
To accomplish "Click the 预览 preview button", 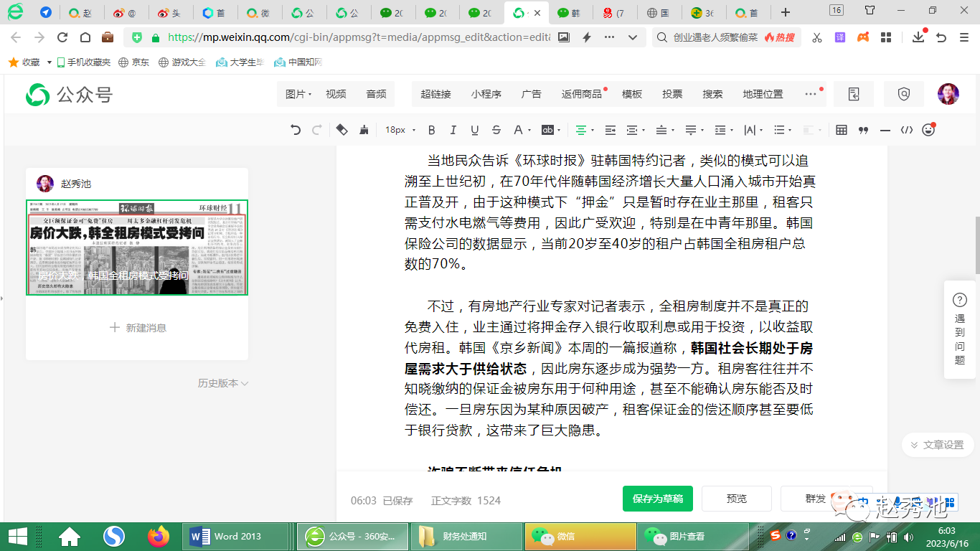I will 736,499.
